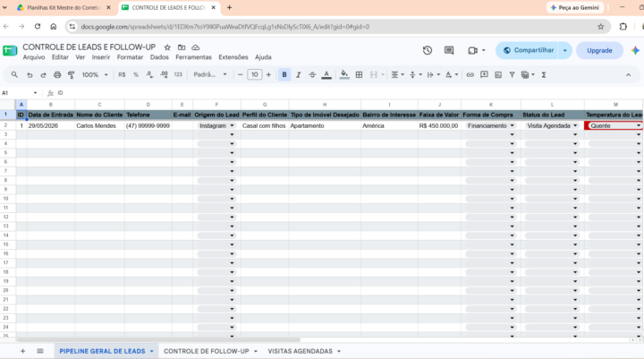Switch to VISITAS AGENDADAS sheet
The width and height of the screenshot is (644, 359).
click(x=300, y=351)
